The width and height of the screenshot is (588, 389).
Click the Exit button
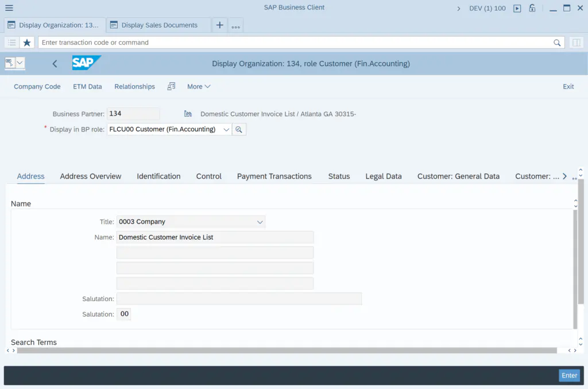[x=568, y=87]
